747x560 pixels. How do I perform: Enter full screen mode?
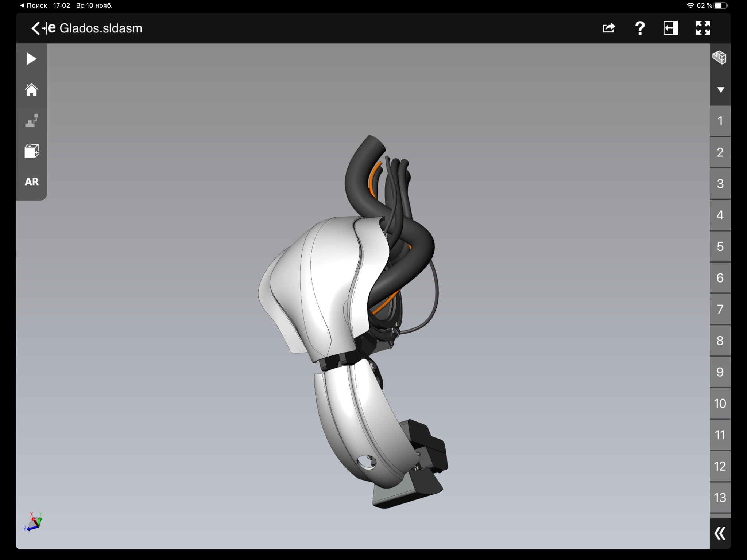pyautogui.click(x=703, y=28)
